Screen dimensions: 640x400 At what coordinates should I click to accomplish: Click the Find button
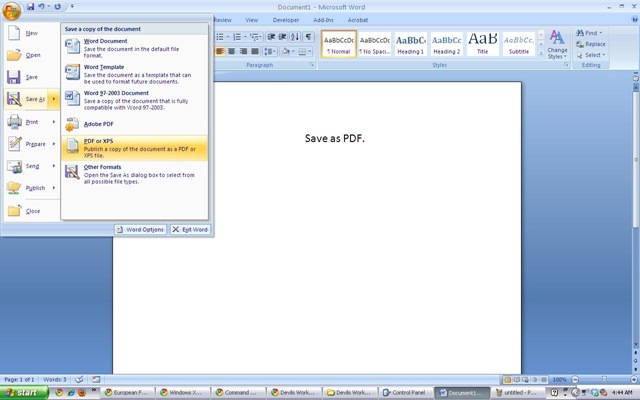click(x=588, y=33)
